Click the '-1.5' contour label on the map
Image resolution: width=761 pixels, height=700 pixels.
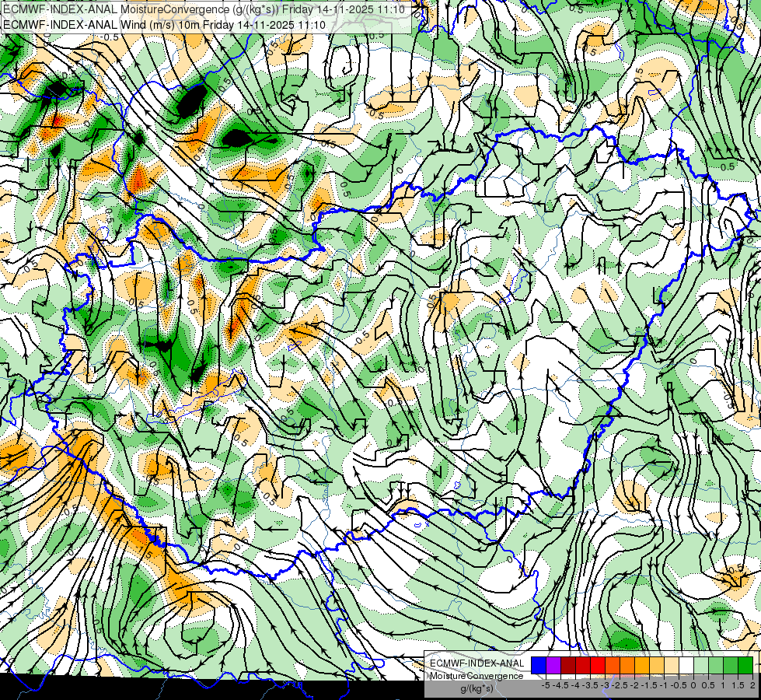click(x=145, y=552)
